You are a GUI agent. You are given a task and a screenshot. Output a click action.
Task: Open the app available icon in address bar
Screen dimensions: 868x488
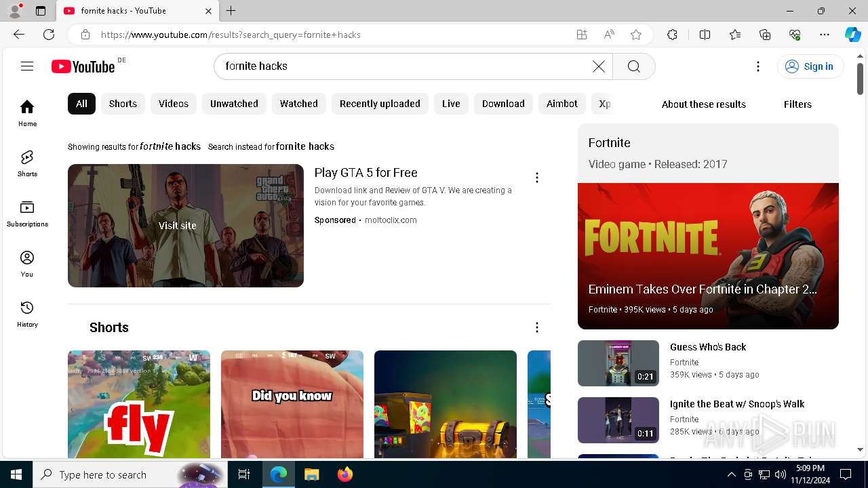point(582,35)
